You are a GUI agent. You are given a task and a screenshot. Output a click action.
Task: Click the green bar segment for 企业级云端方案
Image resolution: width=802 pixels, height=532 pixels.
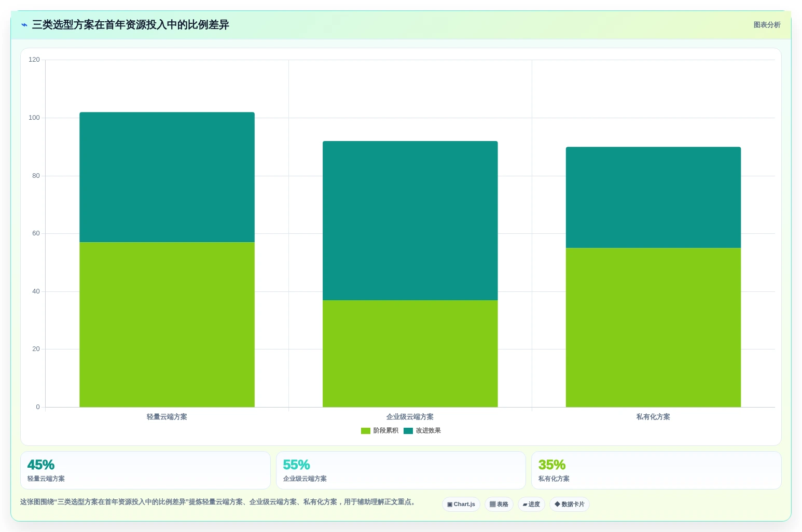(x=410, y=354)
